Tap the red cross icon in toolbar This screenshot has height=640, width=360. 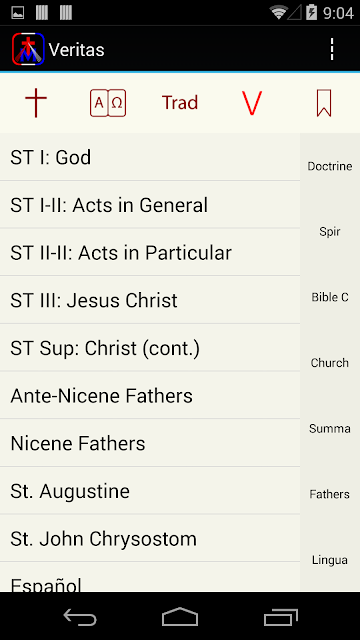point(36,103)
